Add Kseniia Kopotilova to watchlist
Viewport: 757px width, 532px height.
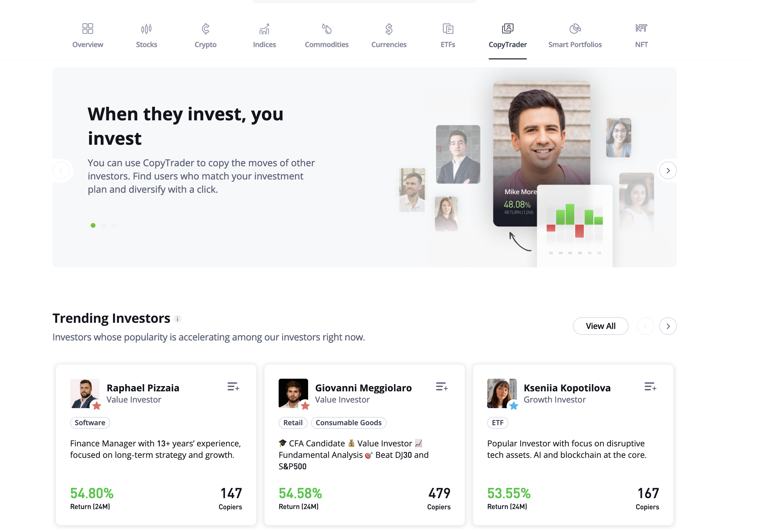pyautogui.click(x=650, y=387)
